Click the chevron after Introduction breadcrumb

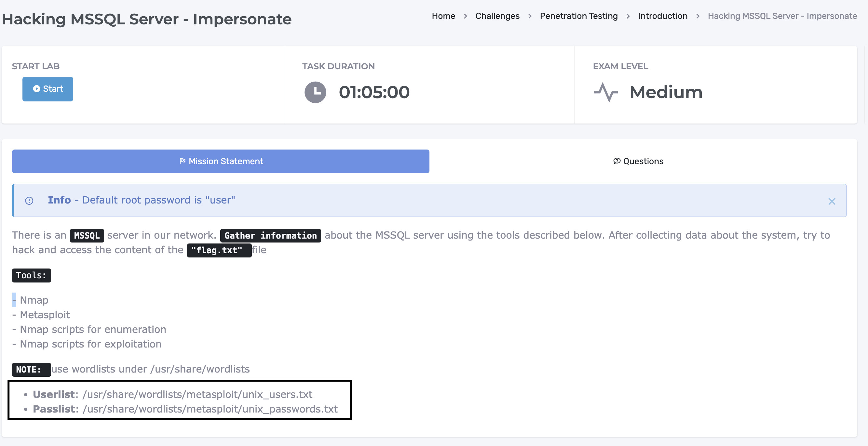click(698, 16)
